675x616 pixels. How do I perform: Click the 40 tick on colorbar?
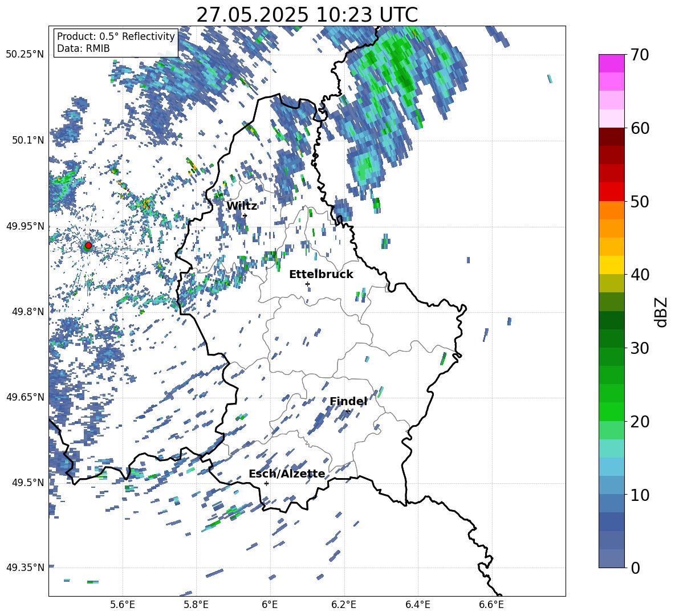(640, 275)
